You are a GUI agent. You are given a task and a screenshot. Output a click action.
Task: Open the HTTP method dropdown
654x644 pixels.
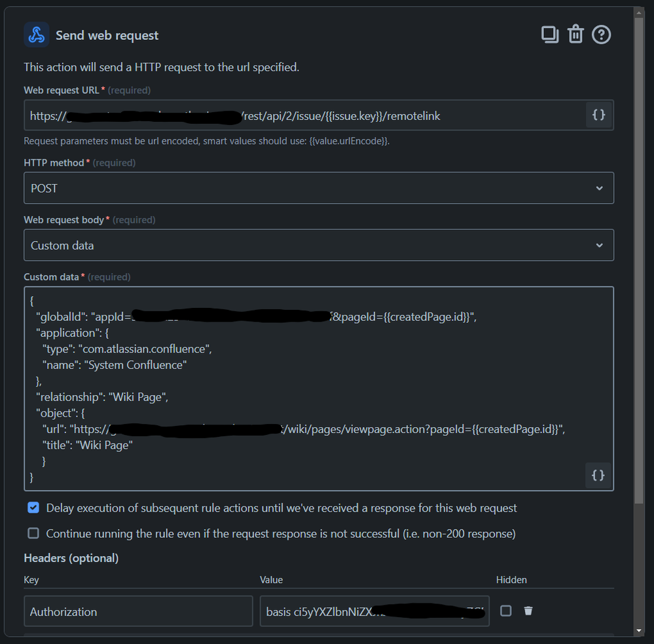(319, 188)
